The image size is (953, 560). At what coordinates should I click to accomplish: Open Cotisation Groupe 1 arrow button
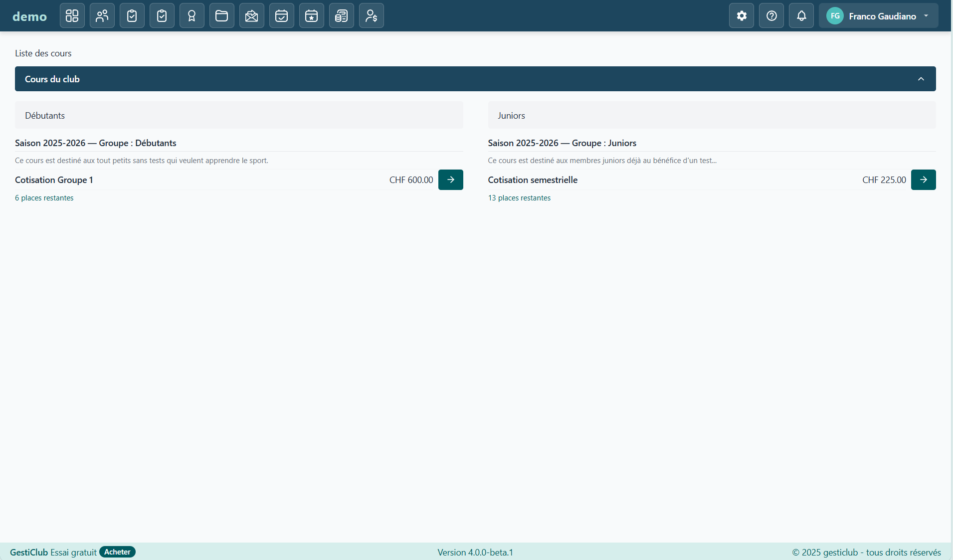[451, 180]
